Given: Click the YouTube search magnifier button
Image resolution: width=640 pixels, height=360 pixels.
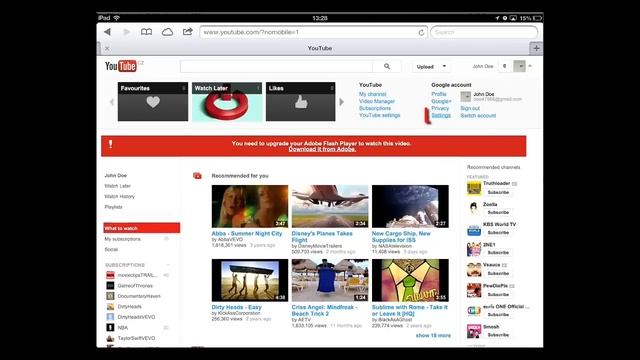Looking at the screenshot, I should tap(387, 66).
